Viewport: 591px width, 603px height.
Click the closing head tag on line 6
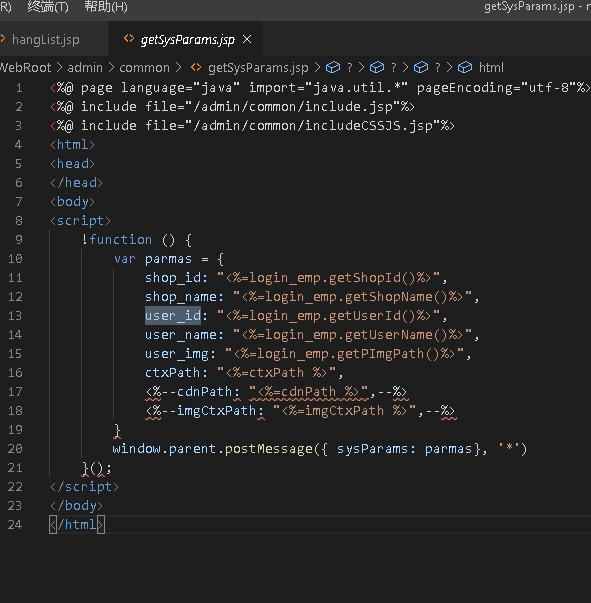tap(77, 183)
